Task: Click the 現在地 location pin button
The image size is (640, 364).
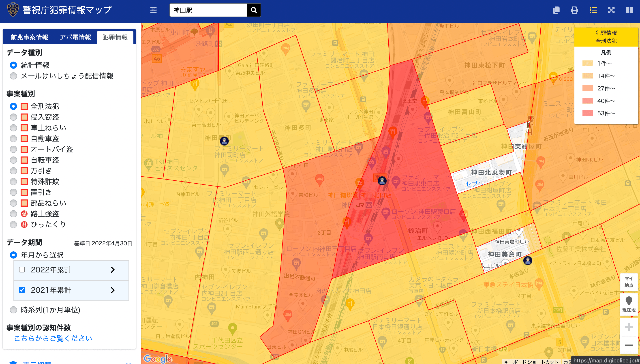Action: (x=629, y=304)
